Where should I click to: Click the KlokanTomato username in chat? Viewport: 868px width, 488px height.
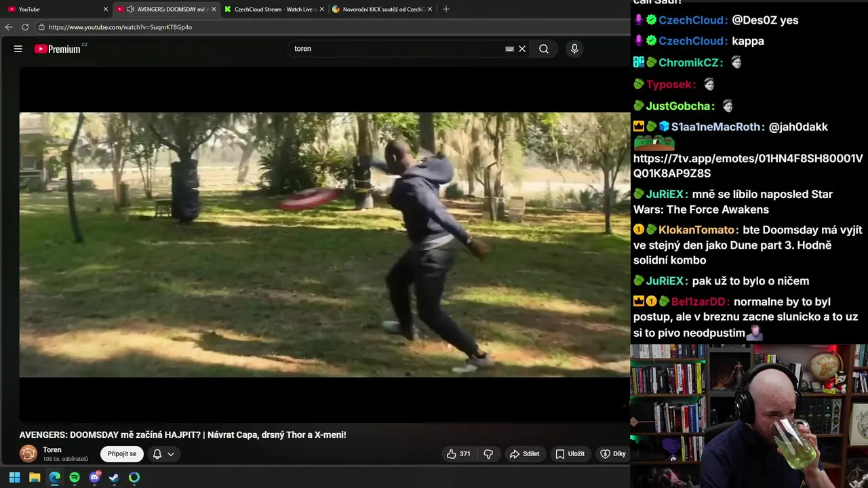click(x=696, y=230)
